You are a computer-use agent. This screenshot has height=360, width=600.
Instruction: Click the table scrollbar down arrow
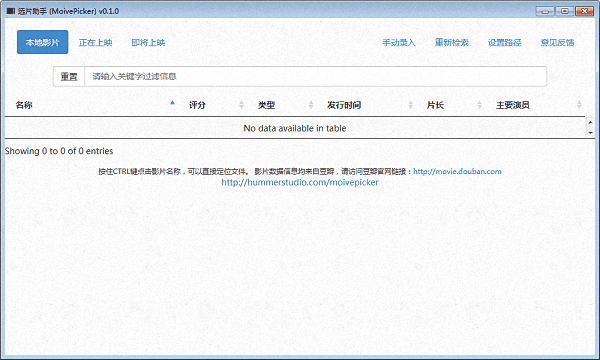(590, 132)
